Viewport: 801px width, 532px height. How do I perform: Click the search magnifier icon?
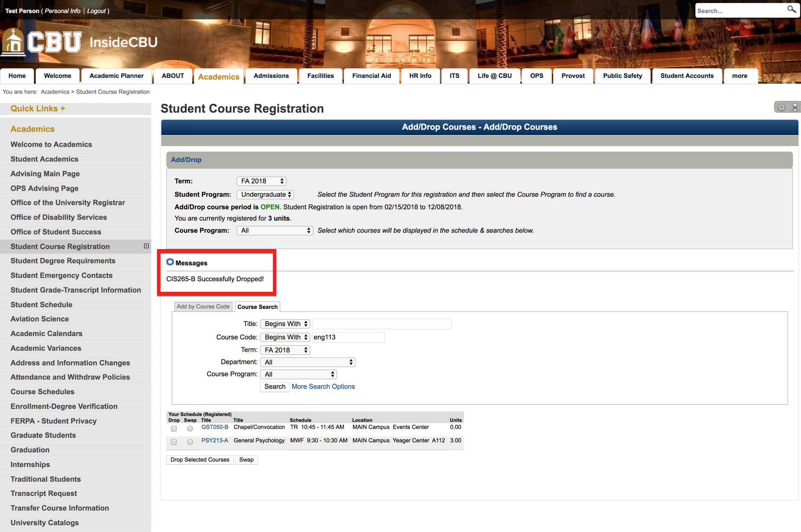pyautogui.click(x=791, y=10)
